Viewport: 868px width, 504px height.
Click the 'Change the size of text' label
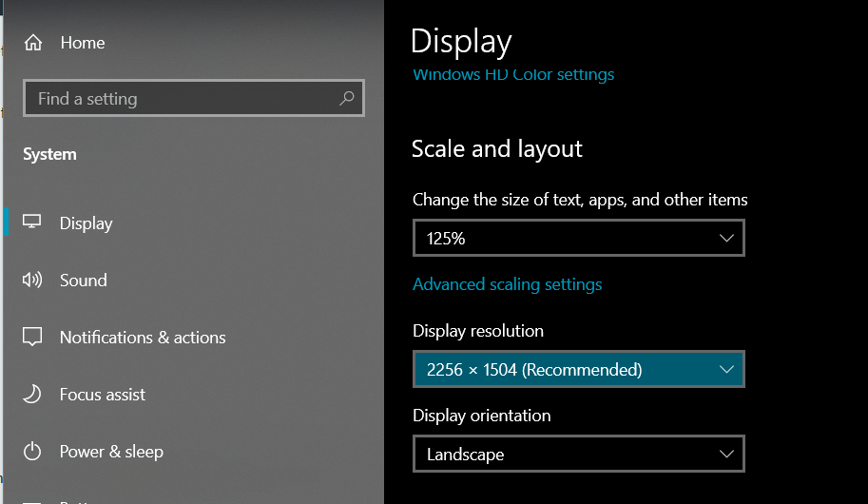[580, 200]
